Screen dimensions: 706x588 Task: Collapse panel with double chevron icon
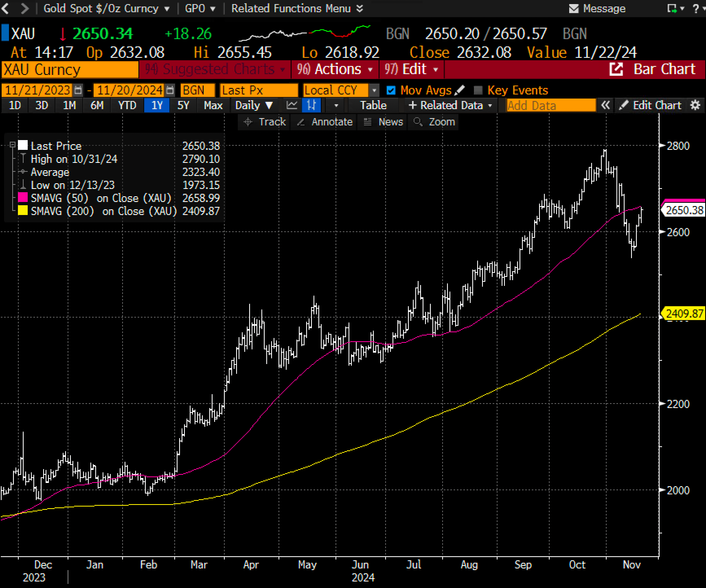point(605,105)
